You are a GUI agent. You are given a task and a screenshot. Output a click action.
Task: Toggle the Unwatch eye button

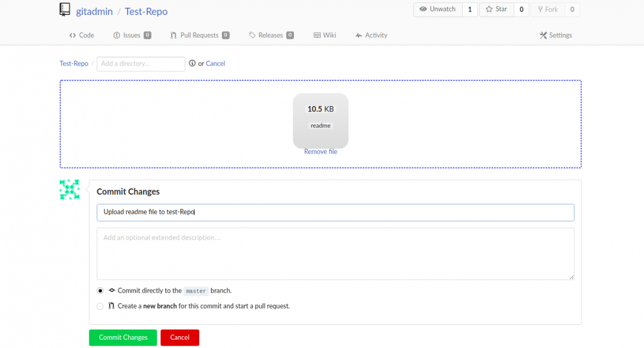[x=438, y=10]
